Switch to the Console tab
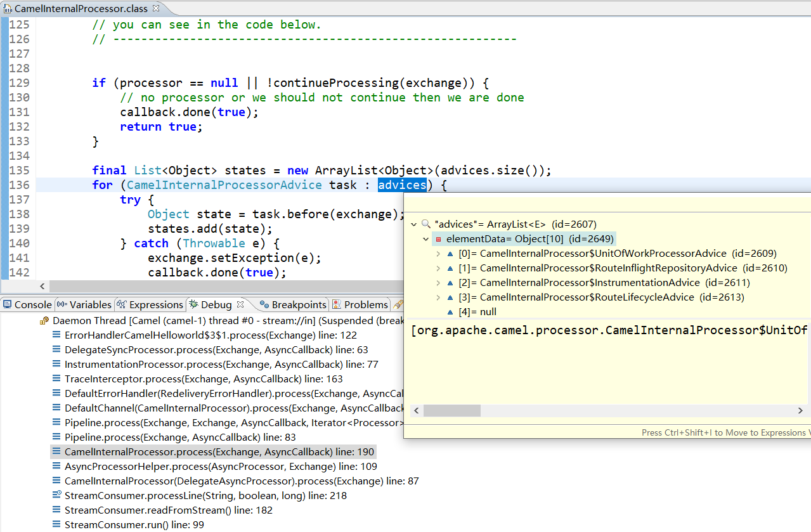This screenshot has width=811, height=532. pyautogui.click(x=27, y=304)
